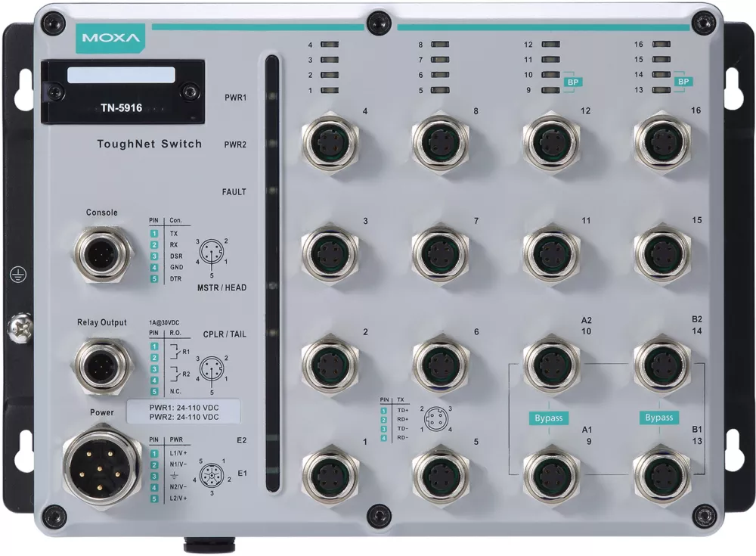
Task: Select the A2 port 10 connector
Action: 552,364
